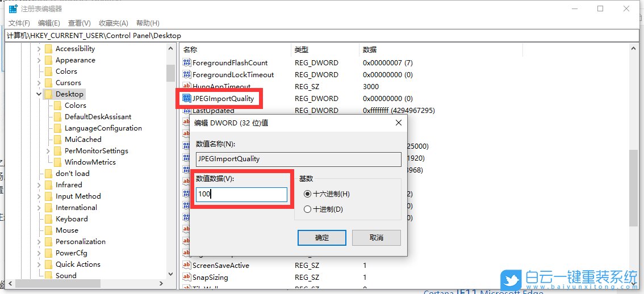Click the Quick Actions folder icon
This screenshot has height=294, width=644.
pos(48,264)
